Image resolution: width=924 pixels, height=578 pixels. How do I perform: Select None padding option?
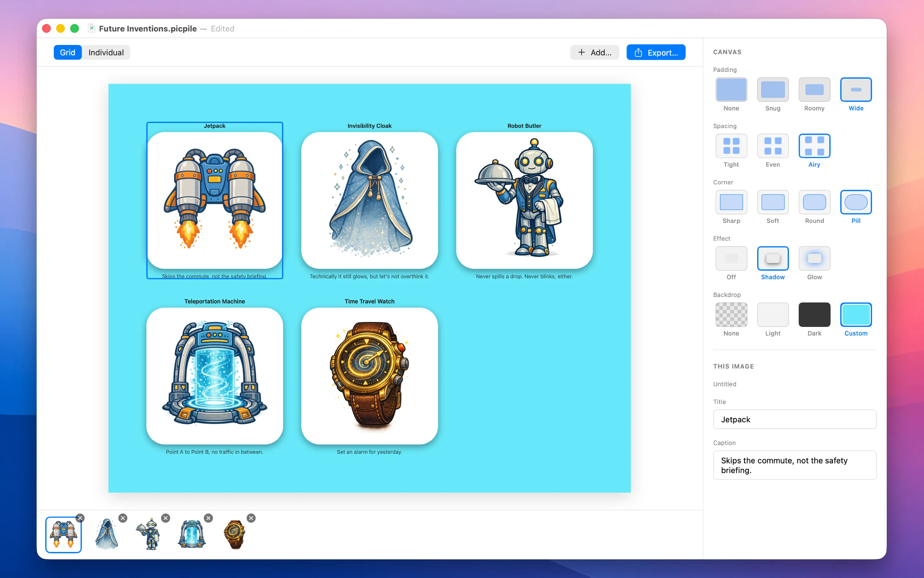pyautogui.click(x=731, y=90)
